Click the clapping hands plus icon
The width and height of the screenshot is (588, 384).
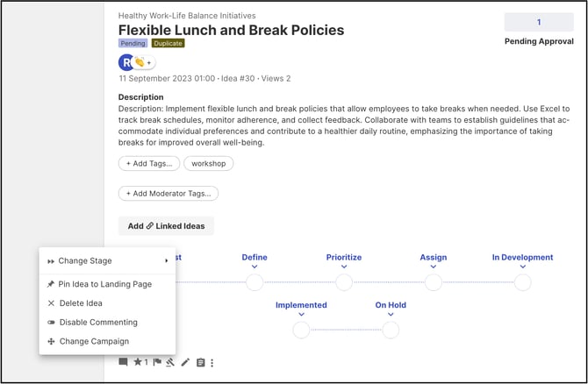point(145,62)
